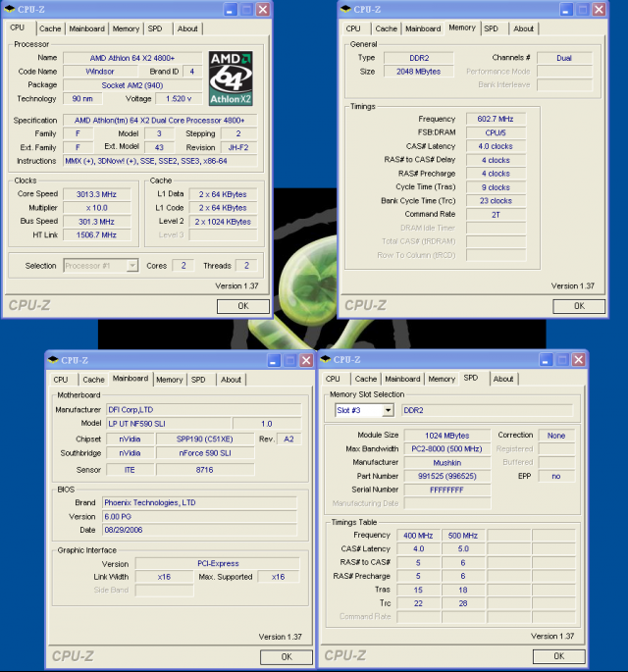The image size is (628, 672).
Task: Minimize the Memory tab window
Action: [x=566, y=10]
